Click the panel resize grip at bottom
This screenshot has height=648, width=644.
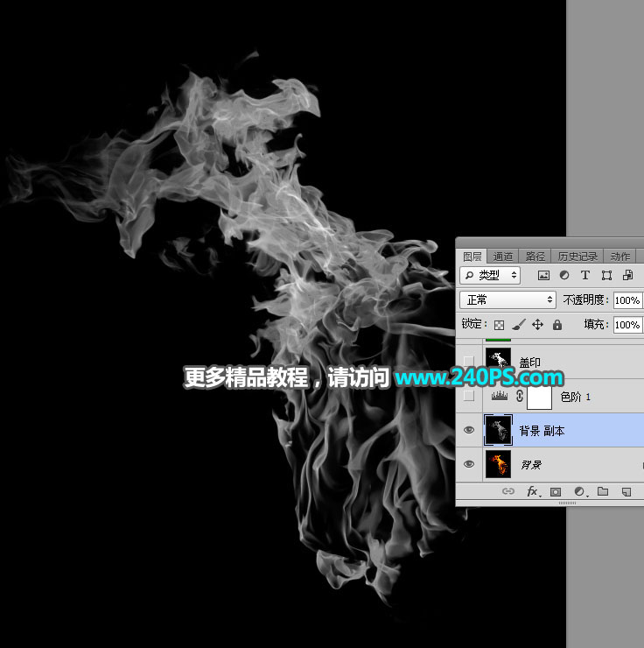[567, 503]
